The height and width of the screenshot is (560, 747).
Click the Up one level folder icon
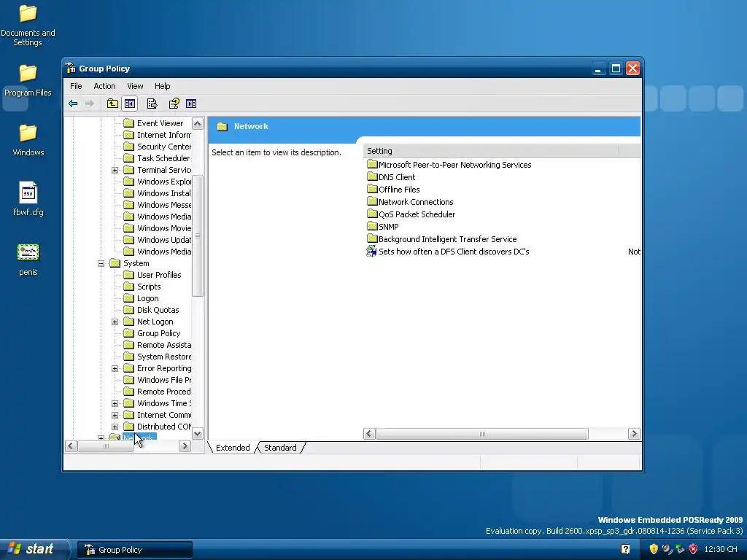pyautogui.click(x=112, y=104)
